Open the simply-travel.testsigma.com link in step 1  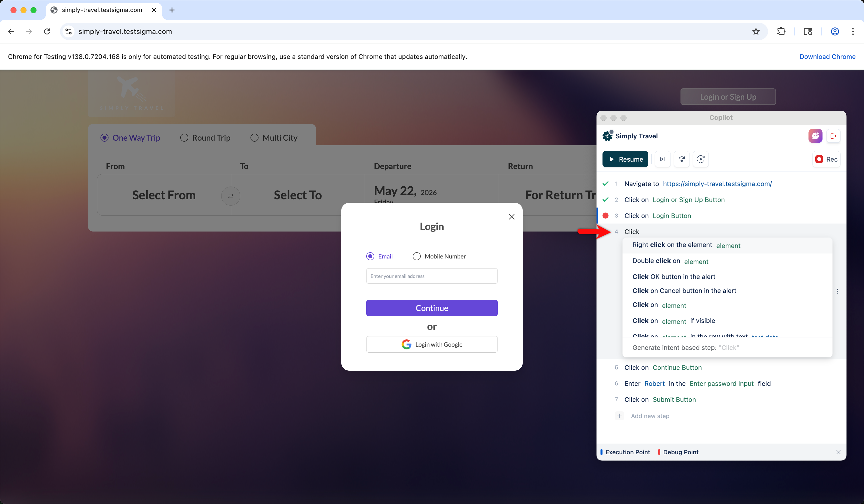click(717, 184)
